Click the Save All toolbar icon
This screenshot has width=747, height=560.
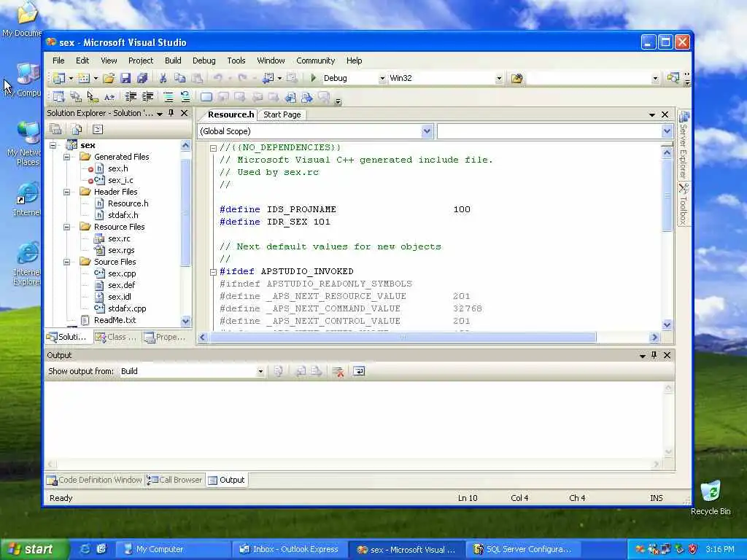pyautogui.click(x=142, y=78)
